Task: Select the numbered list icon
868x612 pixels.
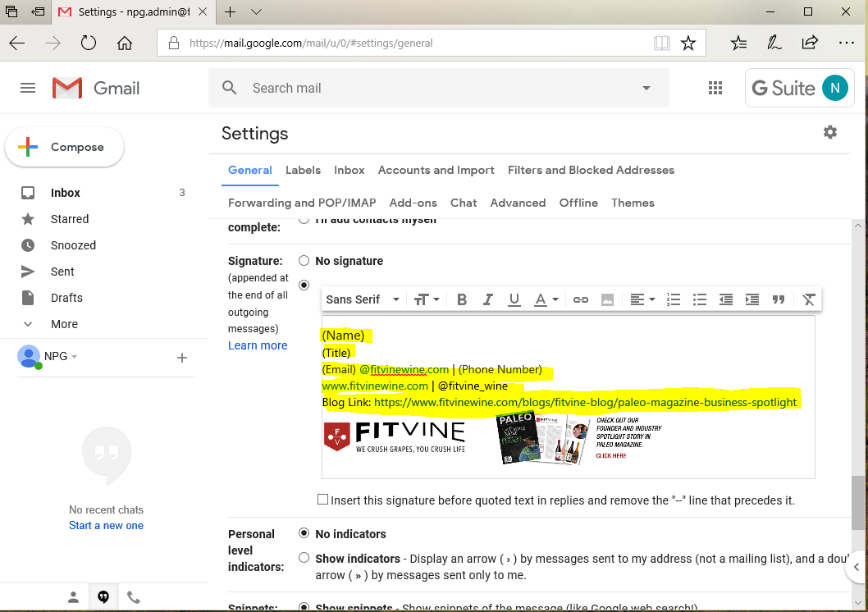Action: (x=673, y=299)
